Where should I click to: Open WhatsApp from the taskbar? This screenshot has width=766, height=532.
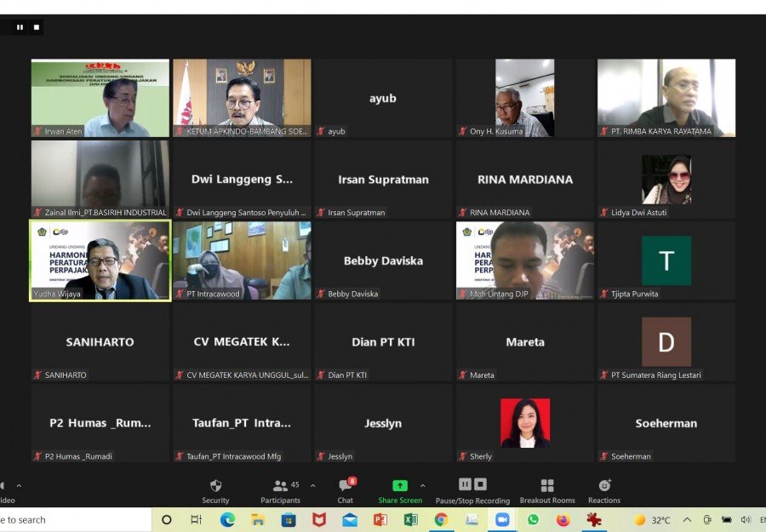click(x=533, y=520)
